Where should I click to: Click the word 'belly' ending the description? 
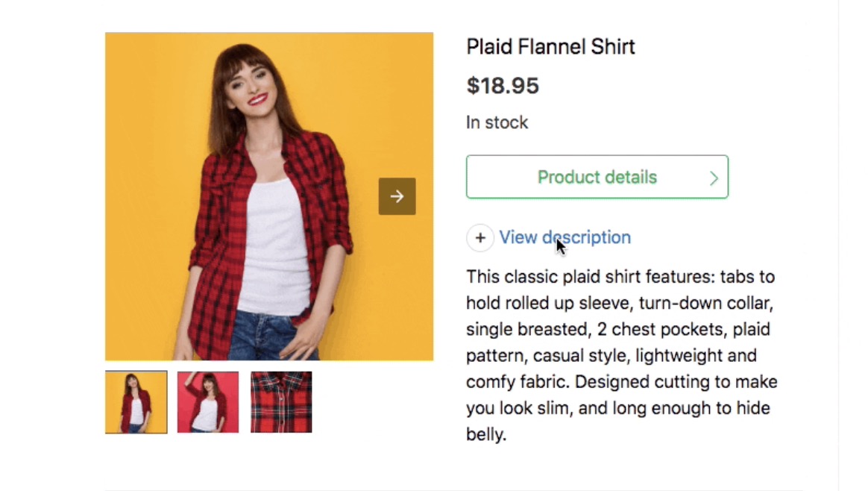485,434
